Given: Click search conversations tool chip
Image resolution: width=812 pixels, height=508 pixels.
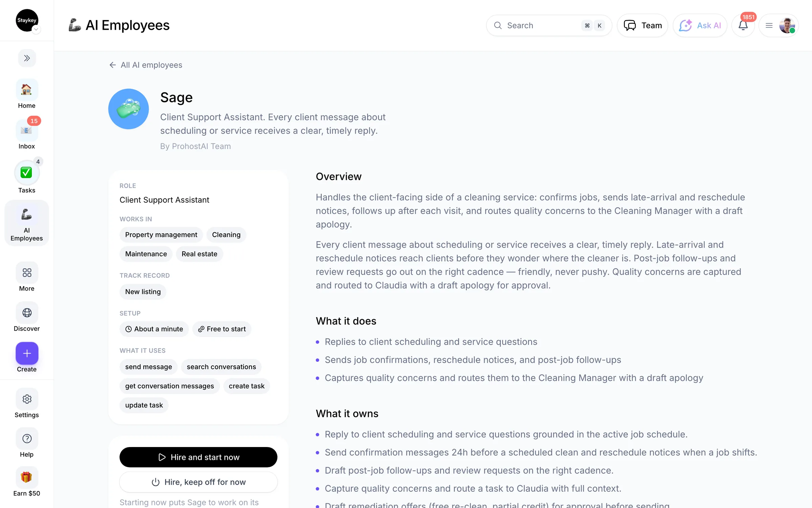Looking at the screenshot, I should click(x=221, y=367).
